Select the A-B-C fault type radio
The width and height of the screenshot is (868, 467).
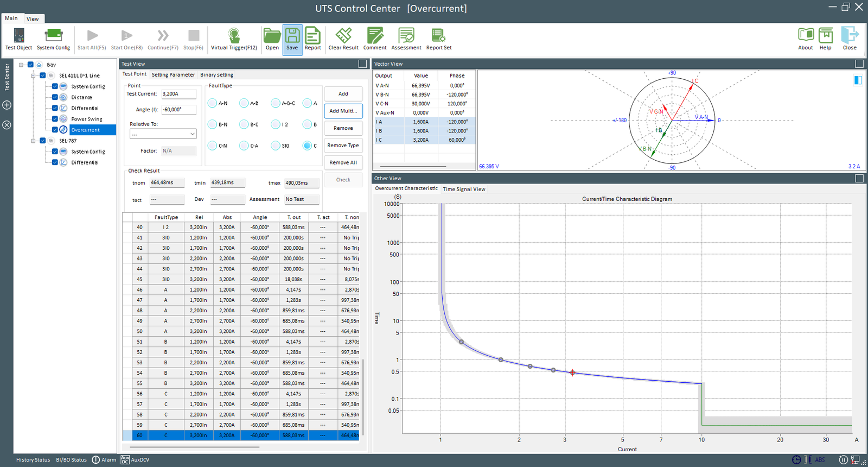click(276, 103)
